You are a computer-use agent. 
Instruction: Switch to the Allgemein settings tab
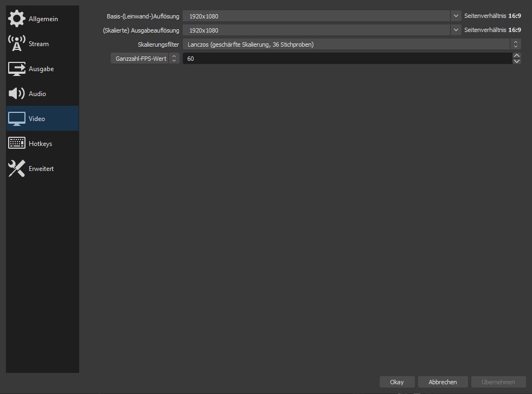coord(43,19)
